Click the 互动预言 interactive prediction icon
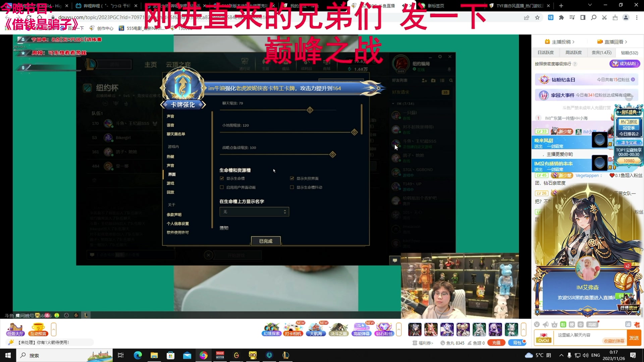Screen dimensions: 644x362 pyautogui.click(x=38, y=330)
